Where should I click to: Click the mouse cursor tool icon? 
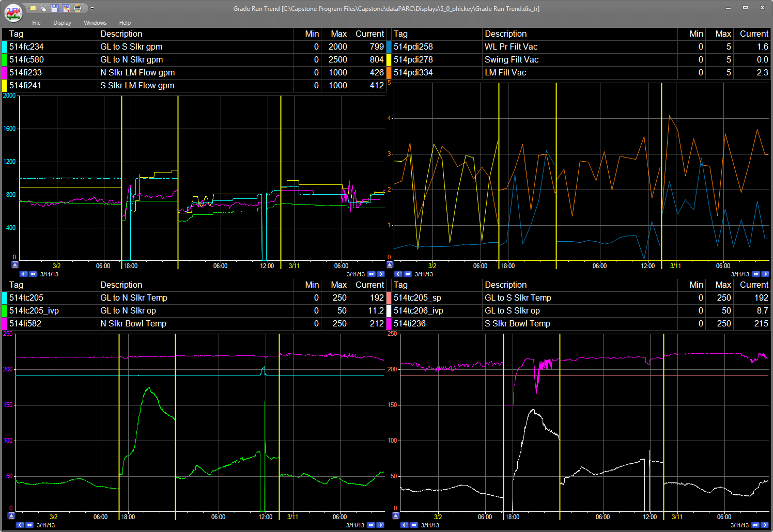tap(44, 8)
